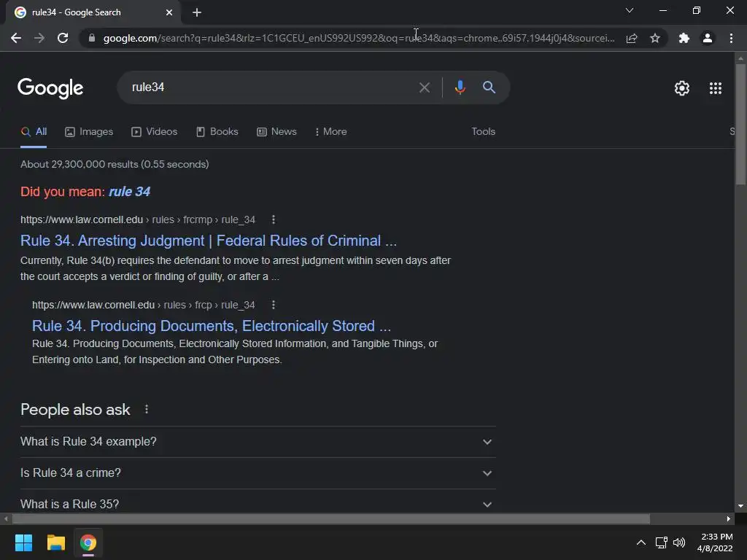Viewport: 747px width, 560px height.
Task: Go to Google homepage logo
Action: pyautogui.click(x=50, y=88)
